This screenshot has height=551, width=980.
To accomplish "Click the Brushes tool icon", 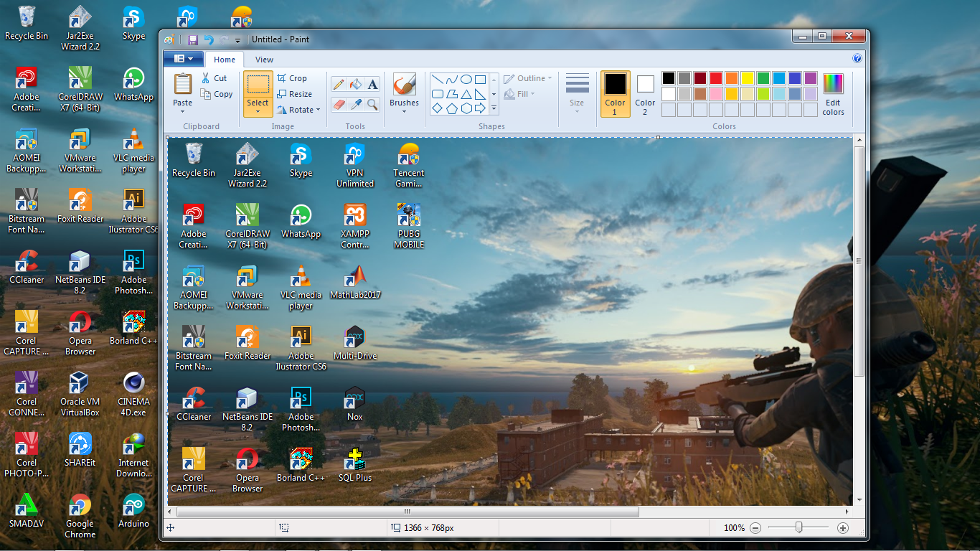I will [404, 84].
